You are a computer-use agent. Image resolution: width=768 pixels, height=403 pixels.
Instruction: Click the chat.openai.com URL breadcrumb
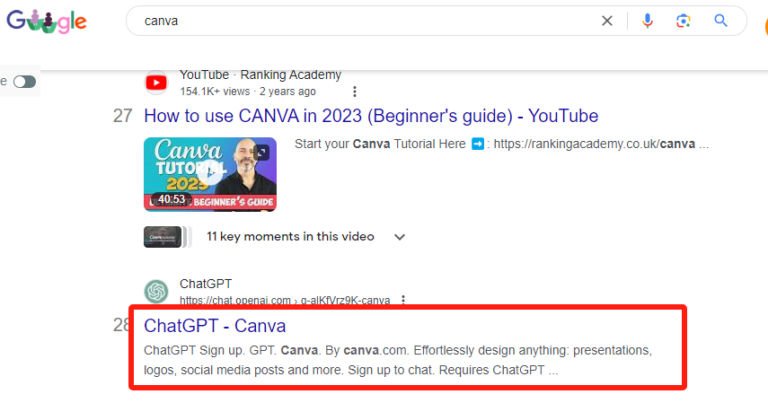(285, 300)
